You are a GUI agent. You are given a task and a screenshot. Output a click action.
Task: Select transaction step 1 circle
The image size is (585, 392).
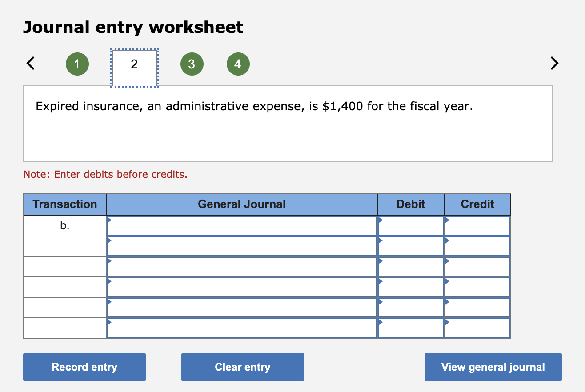[77, 64]
